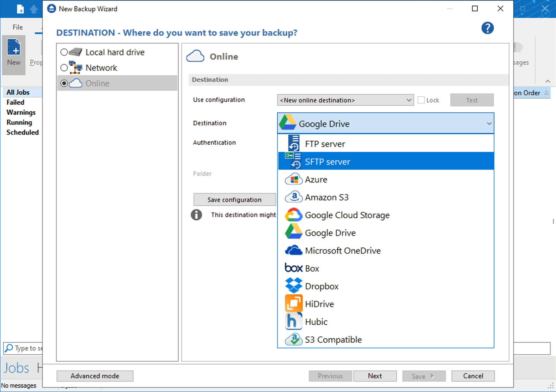Click the Test button
Screen dimensions: 556x392
(x=472, y=100)
